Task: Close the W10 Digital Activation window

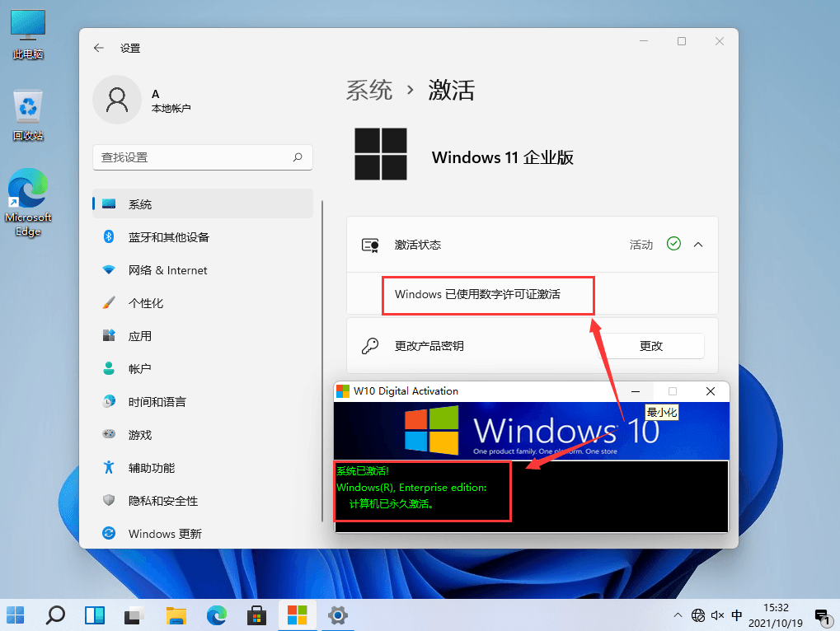Action: pos(711,391)
